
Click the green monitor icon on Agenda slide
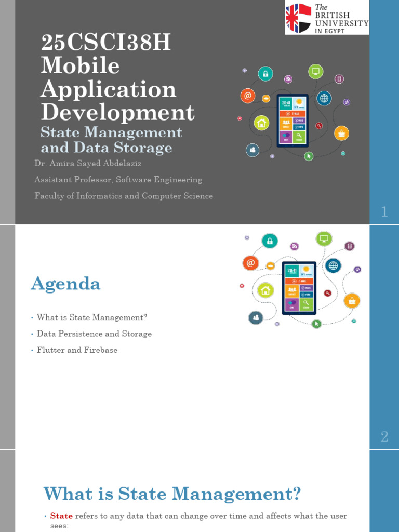pos(324,238)
